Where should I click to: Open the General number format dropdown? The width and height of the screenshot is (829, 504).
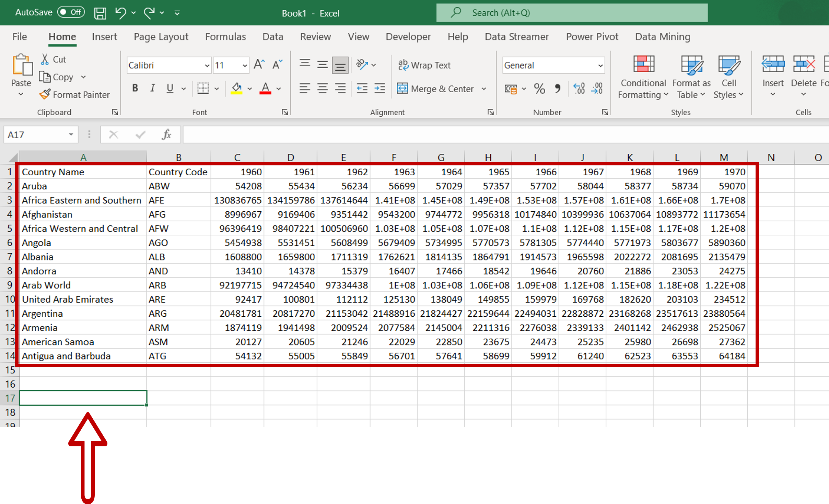600,65
